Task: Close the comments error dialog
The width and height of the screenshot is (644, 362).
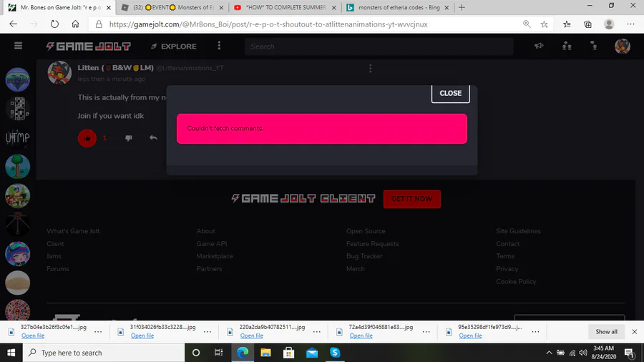Action: pos(451,93)
